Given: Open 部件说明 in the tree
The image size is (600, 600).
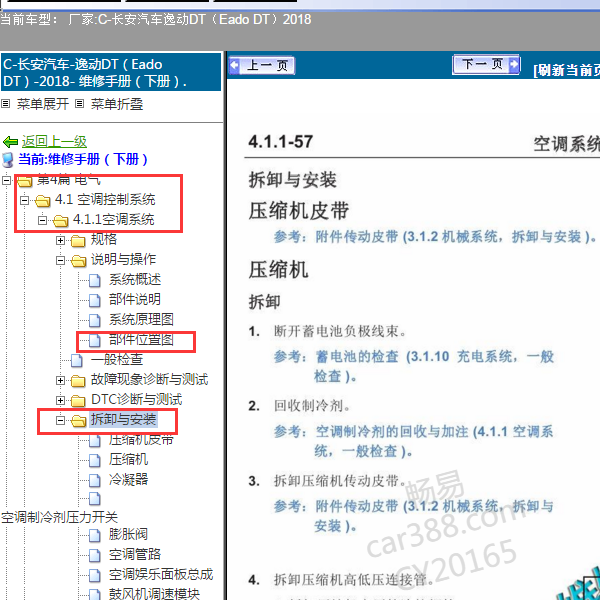Looking at the screenshot, I should [x=135, y=300].
